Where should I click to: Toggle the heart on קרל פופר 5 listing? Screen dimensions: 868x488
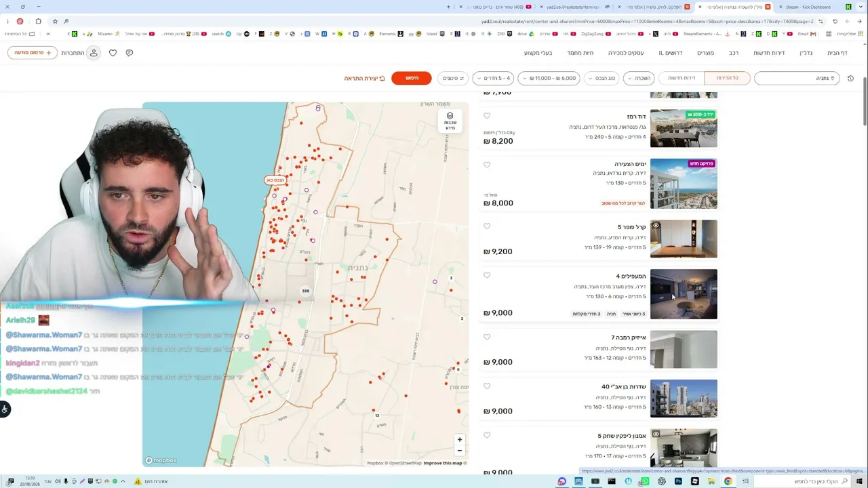487,226
